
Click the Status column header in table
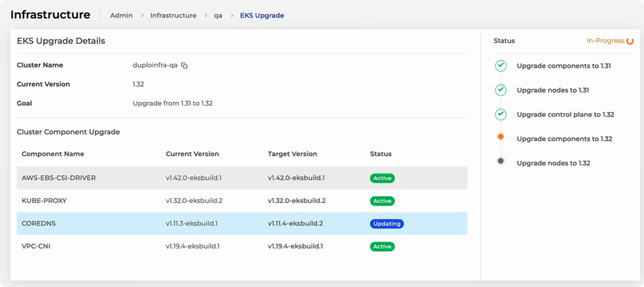(380, 154)
